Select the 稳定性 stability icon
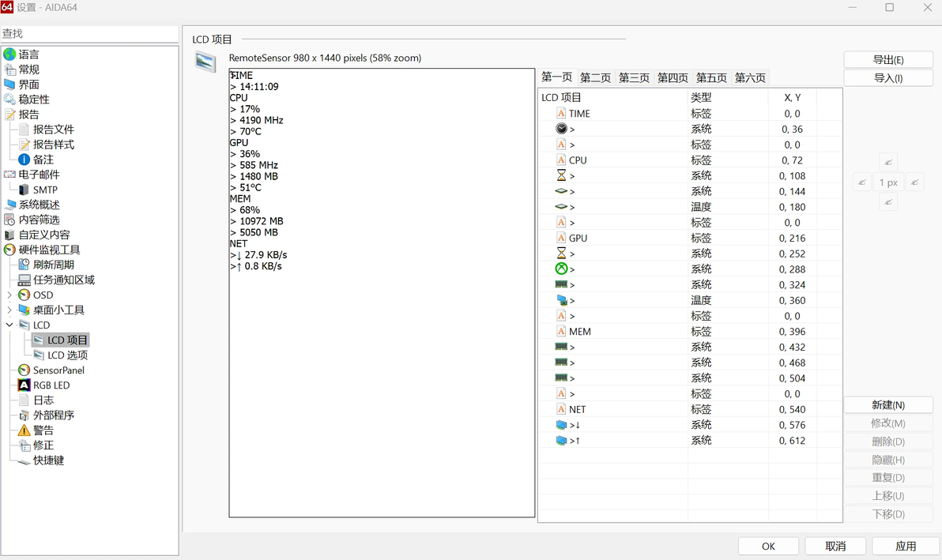The height and width of the screenshot is (560, 942). pyautogui.click(x=9, y=99)
